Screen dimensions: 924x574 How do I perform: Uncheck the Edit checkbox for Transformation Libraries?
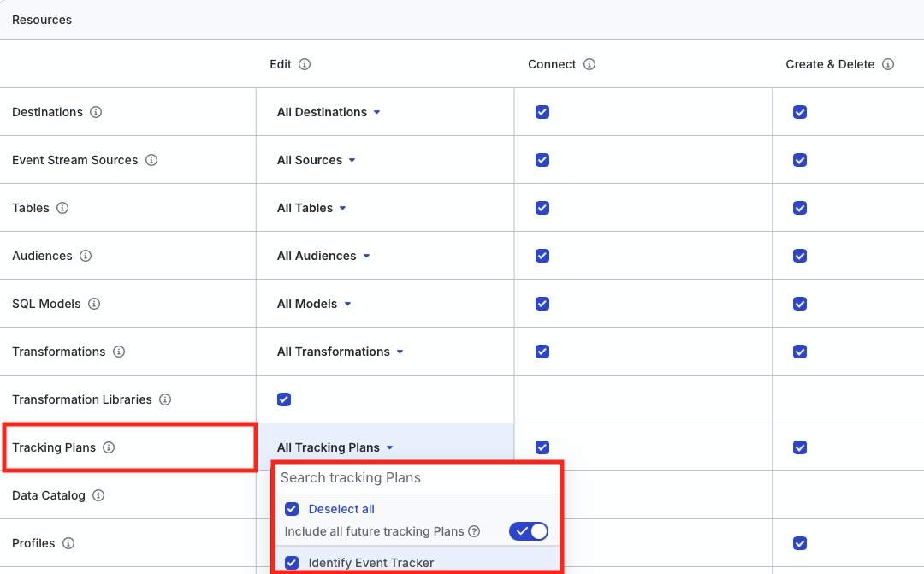283,399
